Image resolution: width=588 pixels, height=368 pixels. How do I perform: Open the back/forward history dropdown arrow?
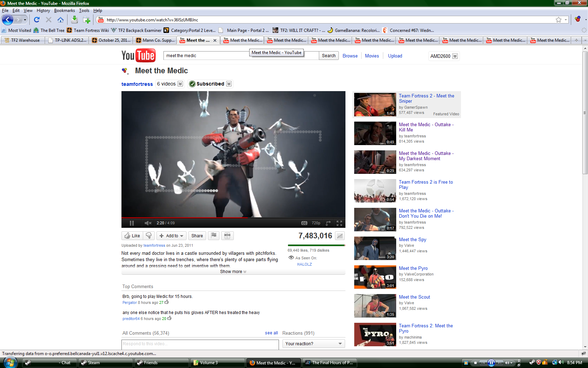(25, 20)
